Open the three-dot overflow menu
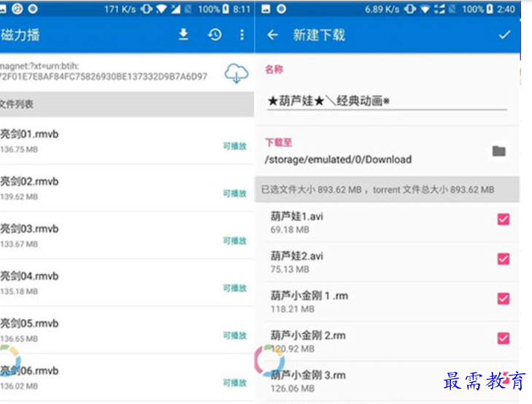 (x=242, y=34)
